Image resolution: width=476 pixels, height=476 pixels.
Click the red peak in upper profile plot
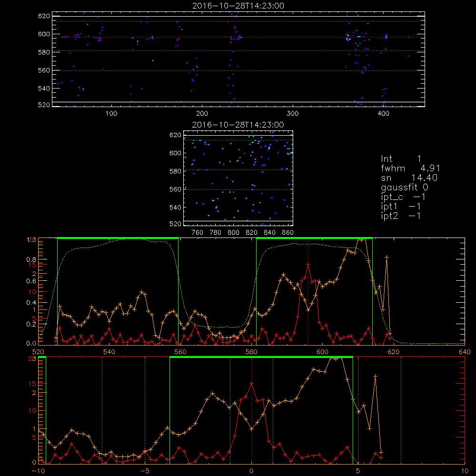[308, 264]
